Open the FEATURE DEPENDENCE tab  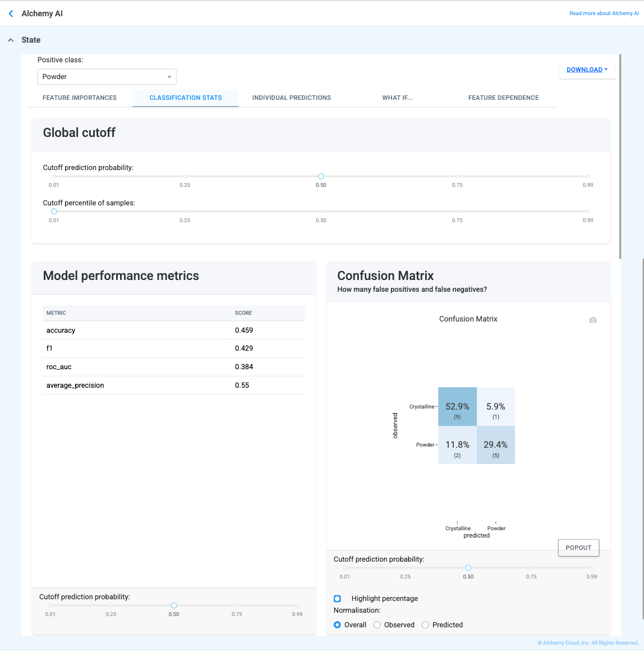click(504, 98)
